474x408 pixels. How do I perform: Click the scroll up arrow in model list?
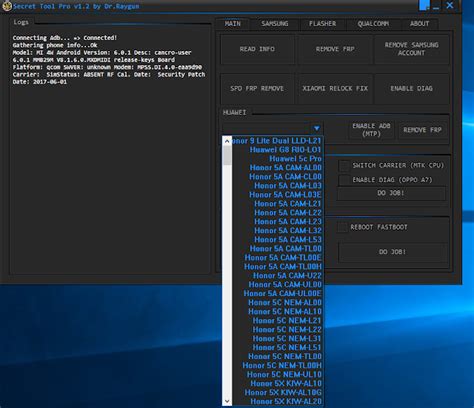click(x=227, y=141)
